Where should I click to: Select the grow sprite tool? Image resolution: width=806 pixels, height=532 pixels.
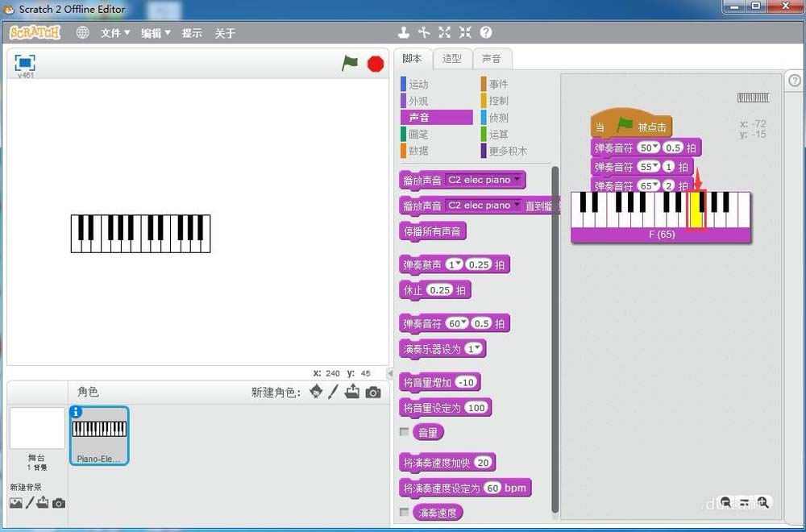coord(444,32)
